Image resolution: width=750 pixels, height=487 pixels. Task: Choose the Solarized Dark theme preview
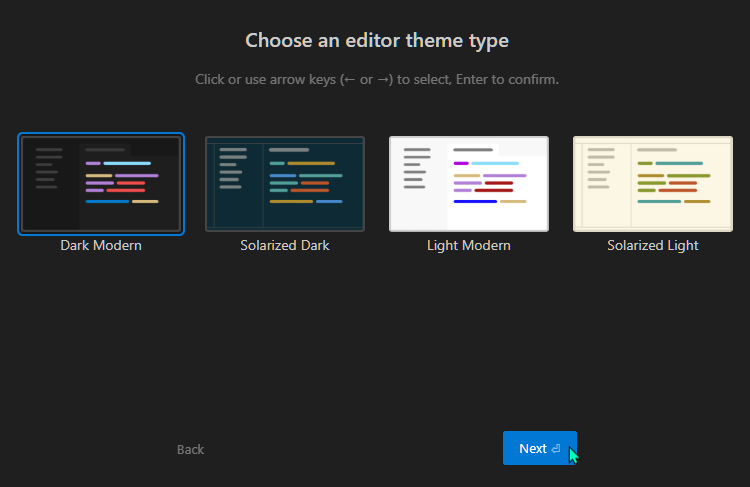coord(285,184)
